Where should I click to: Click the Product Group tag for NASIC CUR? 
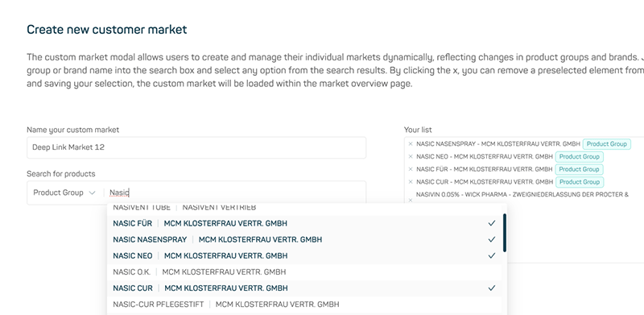[579, 182]
